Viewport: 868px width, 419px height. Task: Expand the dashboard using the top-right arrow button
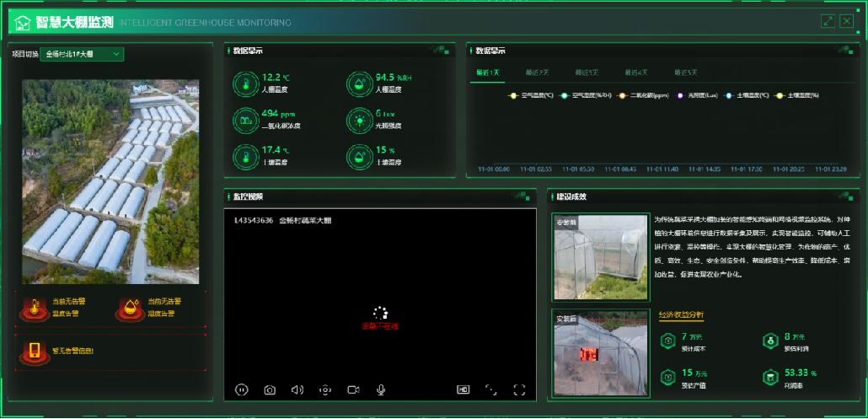click(x=828, y=21)
